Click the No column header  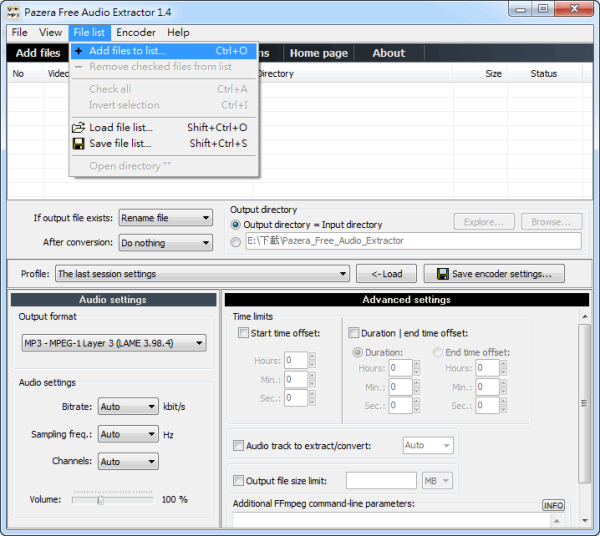pos(25,73)
